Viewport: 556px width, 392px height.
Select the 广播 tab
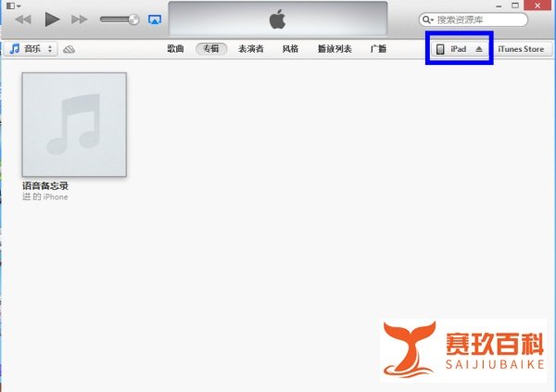378,49
